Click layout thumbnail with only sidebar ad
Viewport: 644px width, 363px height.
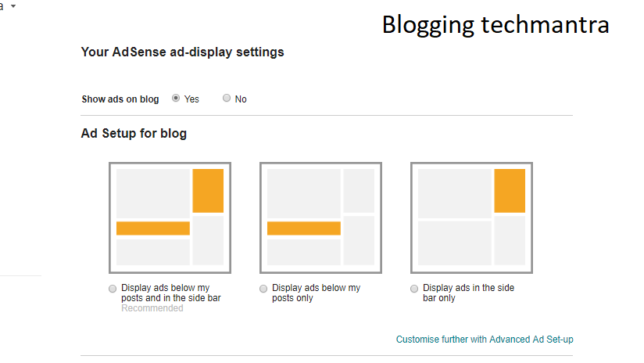(471, 217)
